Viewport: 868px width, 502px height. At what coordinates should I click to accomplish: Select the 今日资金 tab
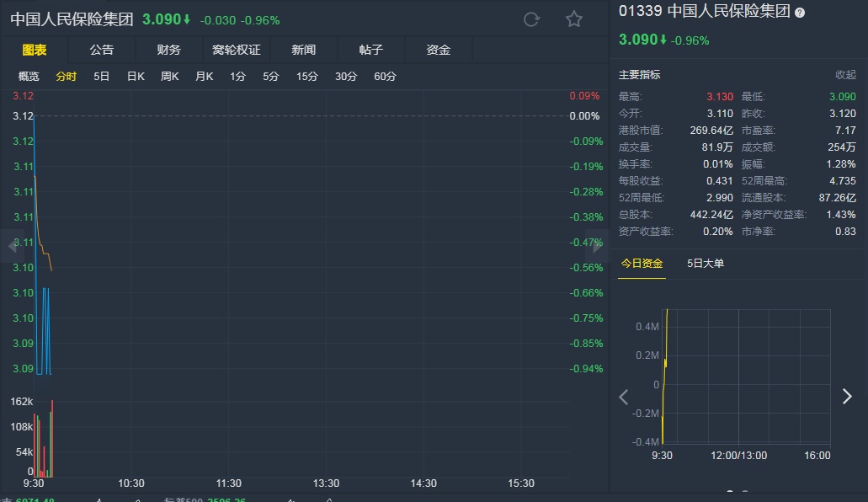[642, 264]
